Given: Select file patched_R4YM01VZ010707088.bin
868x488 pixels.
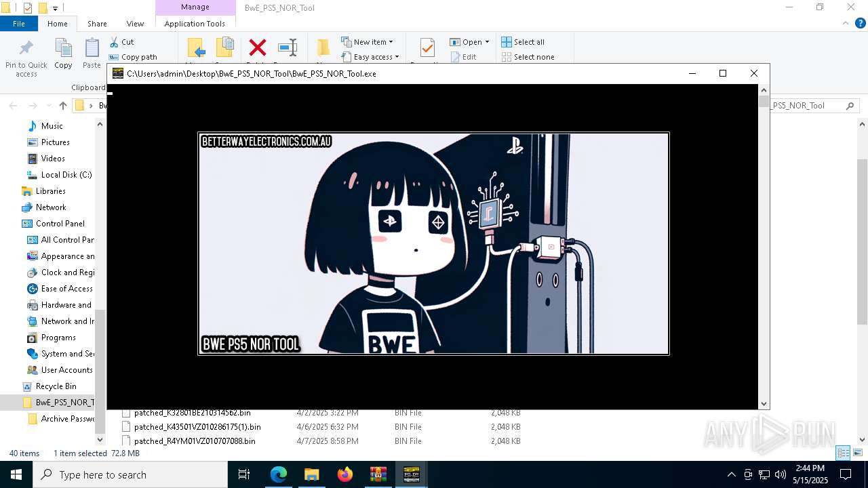Looking at the screenshot, I should coord(194,441).
